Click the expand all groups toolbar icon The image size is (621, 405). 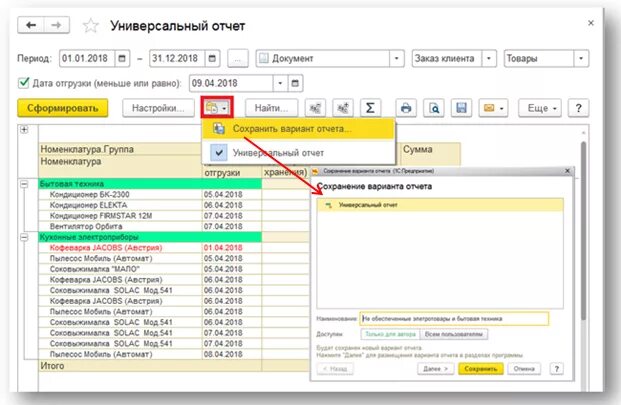[x=343, y=108]
